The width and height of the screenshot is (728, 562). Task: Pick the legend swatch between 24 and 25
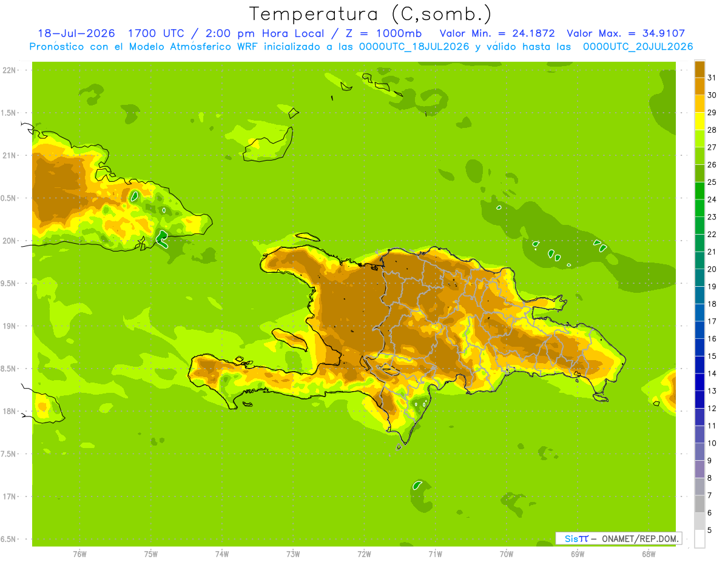[699, 190]
